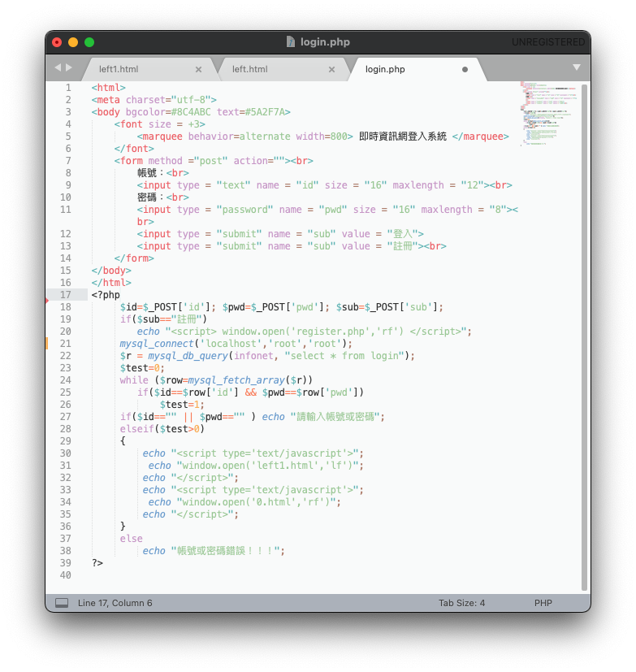Screen dimensions: 636x672
Task: Maximize window with green button
Action: pyautogui.click(x=89, y=42)
